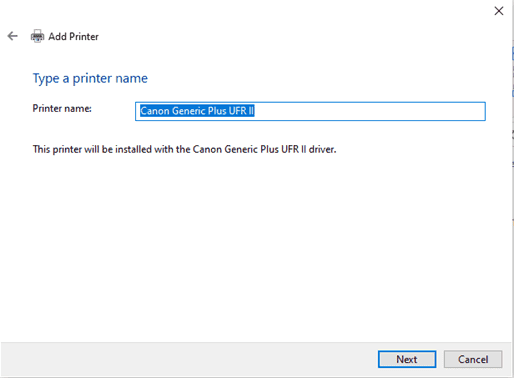Click the printer icon beside Add Printer
This screenshot has height=378, width=514.
(x=37, y=36)
